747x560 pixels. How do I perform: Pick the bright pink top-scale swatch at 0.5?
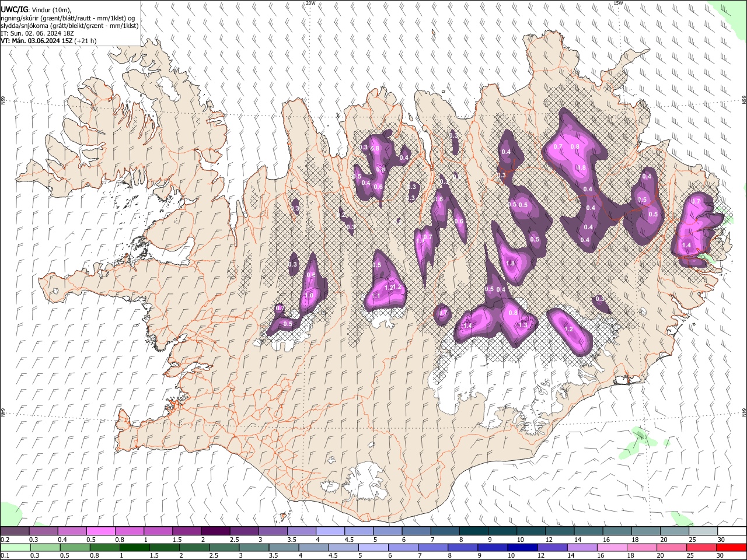[102, 531]
